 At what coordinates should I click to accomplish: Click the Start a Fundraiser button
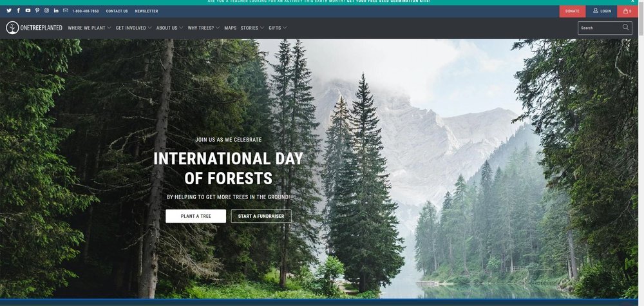(261, 216)
